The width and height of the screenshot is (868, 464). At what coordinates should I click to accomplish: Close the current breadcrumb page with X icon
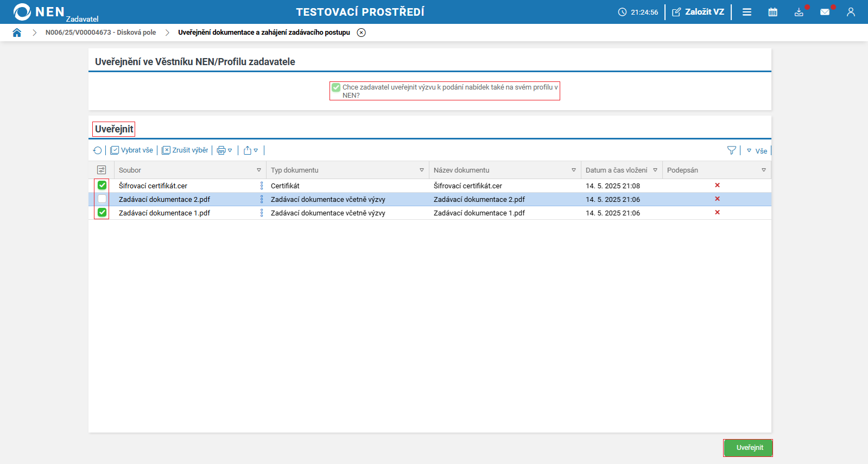tap(362, 33)
